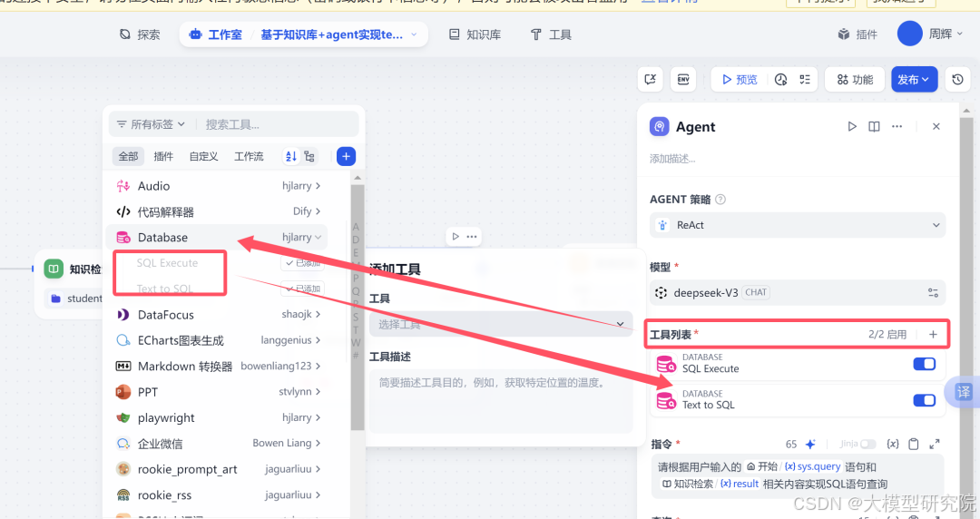Open the 工具 tools tab
Image resolution: width=980 pixels, height=519 pixels.
(551, 34)
